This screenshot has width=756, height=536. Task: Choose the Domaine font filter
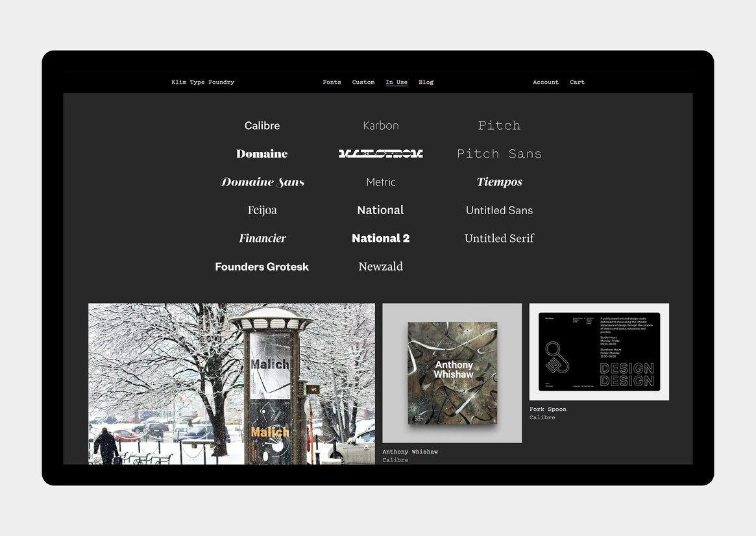point(262,153)
